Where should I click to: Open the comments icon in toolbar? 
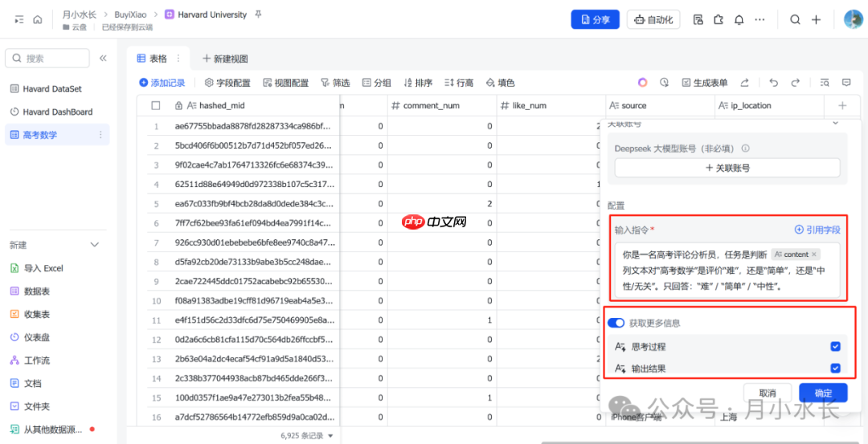[x=846, y=83]
